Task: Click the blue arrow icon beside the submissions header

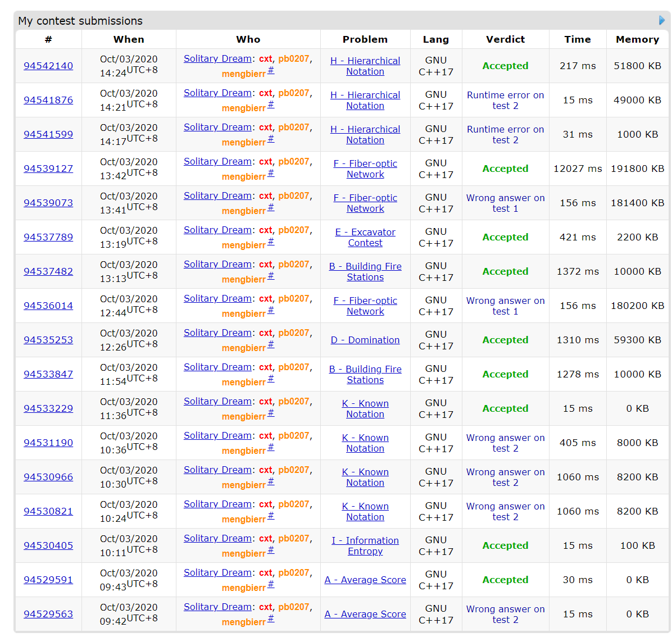Action: 661,20
